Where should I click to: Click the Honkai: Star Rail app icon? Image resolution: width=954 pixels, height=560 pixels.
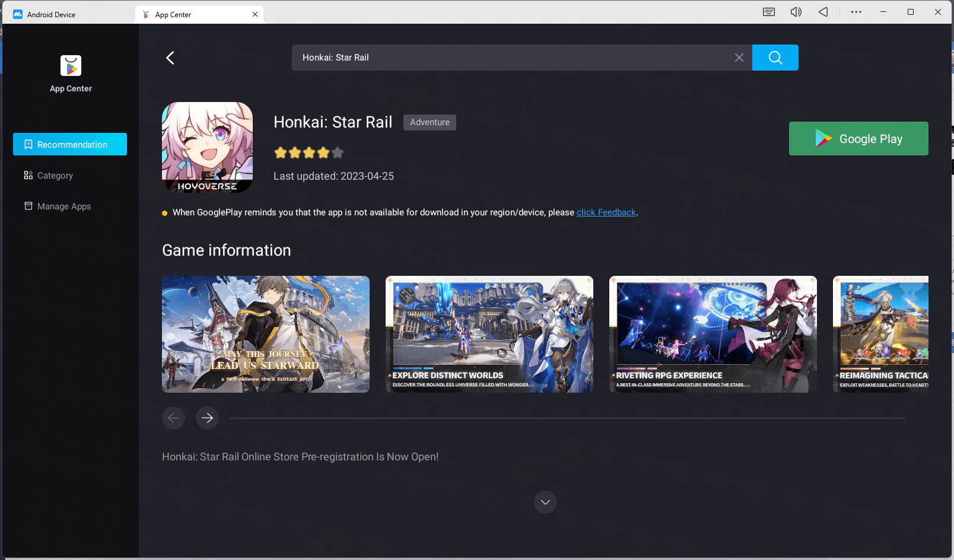click(207, 147)
